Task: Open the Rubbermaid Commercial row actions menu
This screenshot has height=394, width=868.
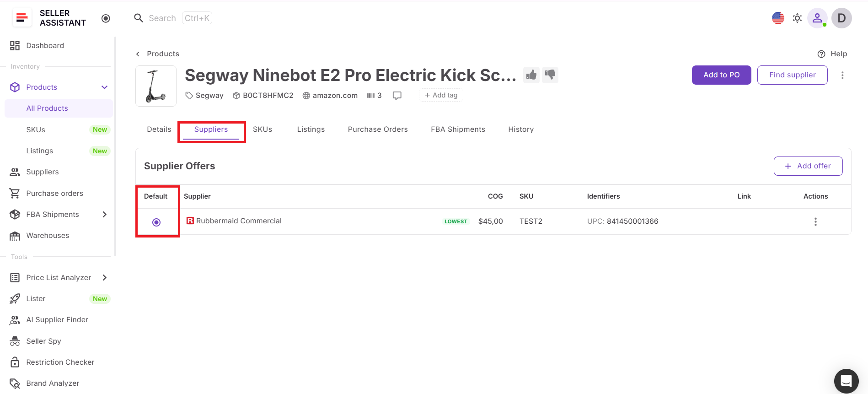Action: (x=815, y=222)
